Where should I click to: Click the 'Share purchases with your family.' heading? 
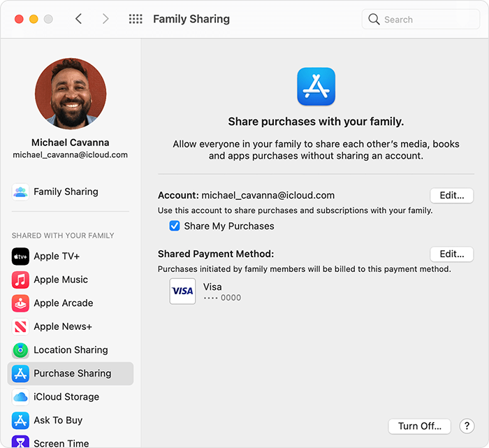click(x=316, y=122)
